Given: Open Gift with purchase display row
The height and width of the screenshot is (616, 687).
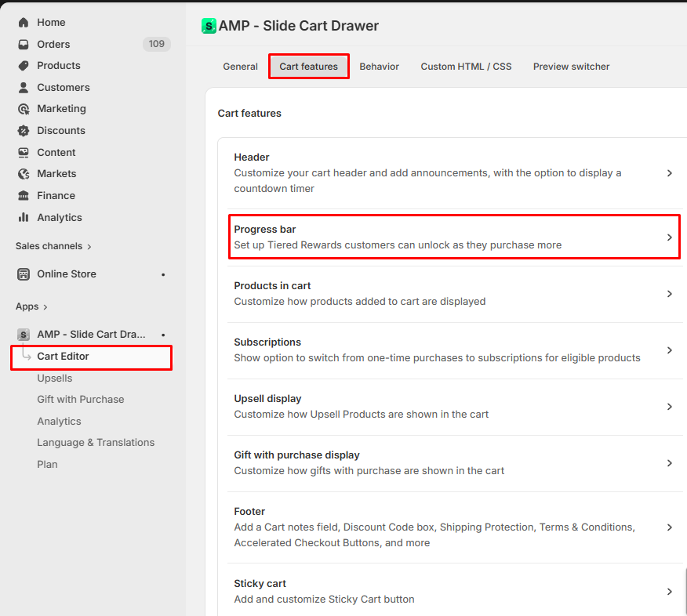Looking at the screenshot, I should click(x=455, y=463).
